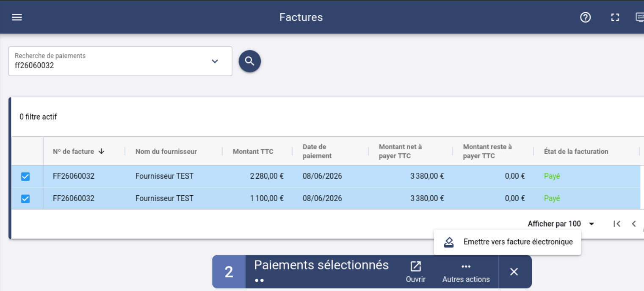This screenshot has width=644, height=291.
Task: Click Date de paiement column header
Action: coord(317,151)
